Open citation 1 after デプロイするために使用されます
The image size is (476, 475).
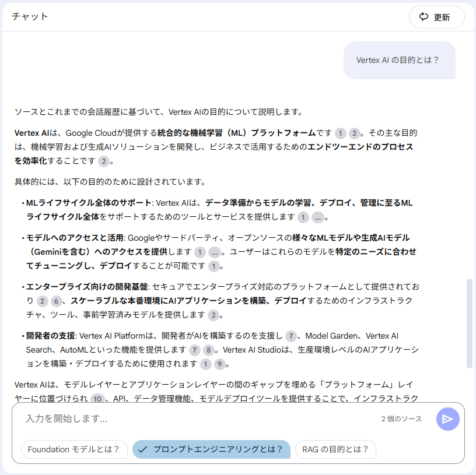coord(206,364)
